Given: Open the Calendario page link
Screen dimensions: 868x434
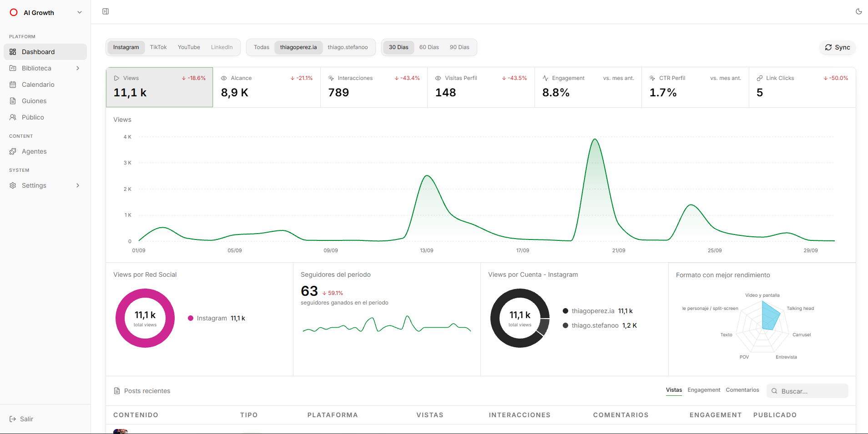Looking at the screenshot, I should [x=45, y=85].
